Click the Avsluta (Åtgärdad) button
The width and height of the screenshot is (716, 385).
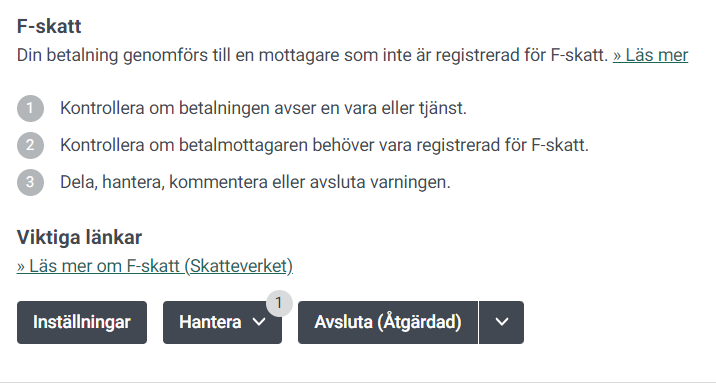click(x=388, y=322)
